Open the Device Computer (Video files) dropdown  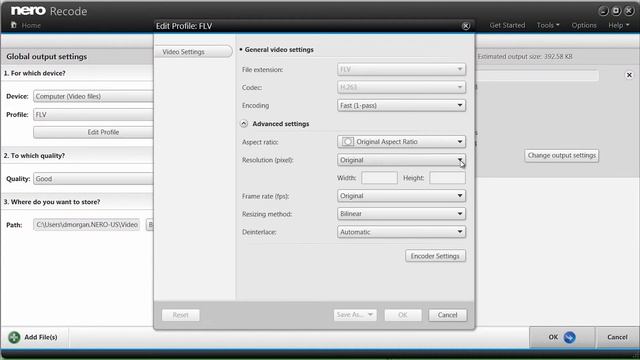93,96
